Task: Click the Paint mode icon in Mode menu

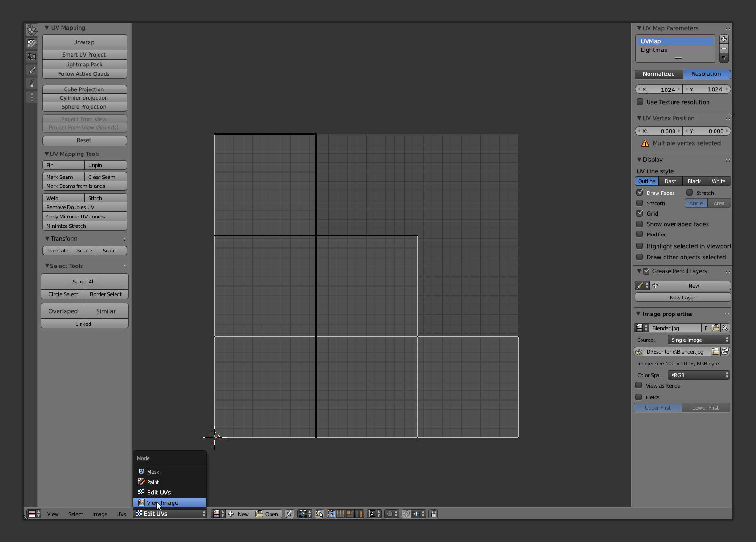Action: tap(141, 482)
